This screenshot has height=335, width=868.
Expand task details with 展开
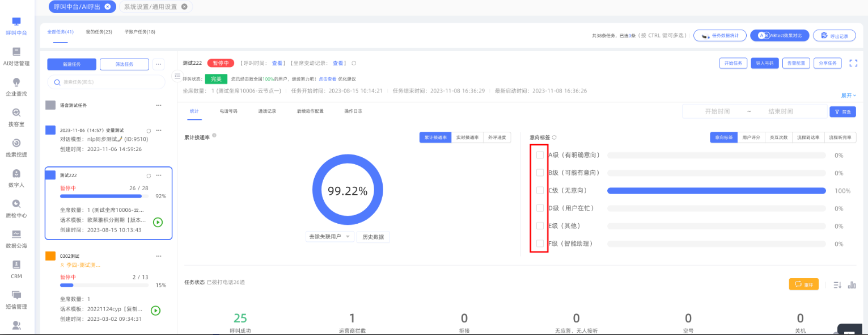[x=848, y=95]
